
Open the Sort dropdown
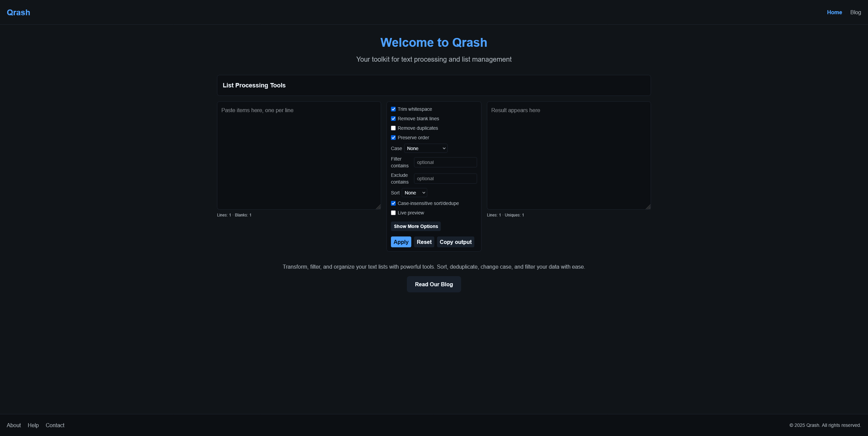pyautogui.click(x=414, y=193)
